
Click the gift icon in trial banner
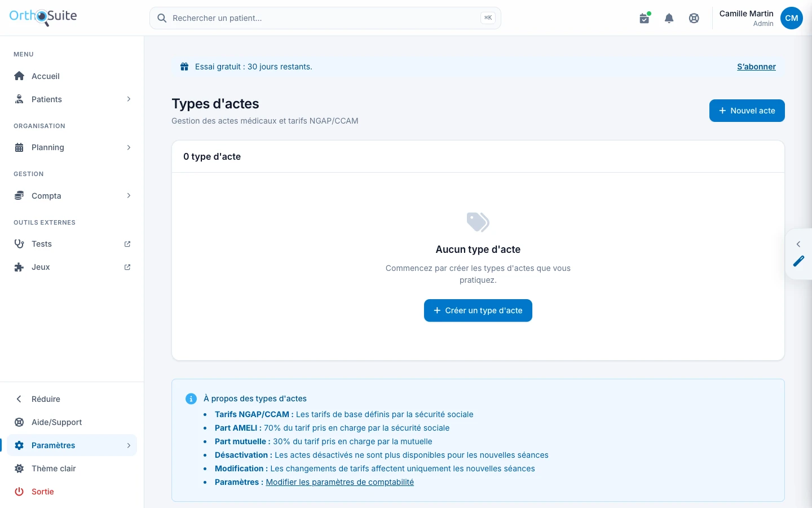pyautogui.click(x=184, y=67)
